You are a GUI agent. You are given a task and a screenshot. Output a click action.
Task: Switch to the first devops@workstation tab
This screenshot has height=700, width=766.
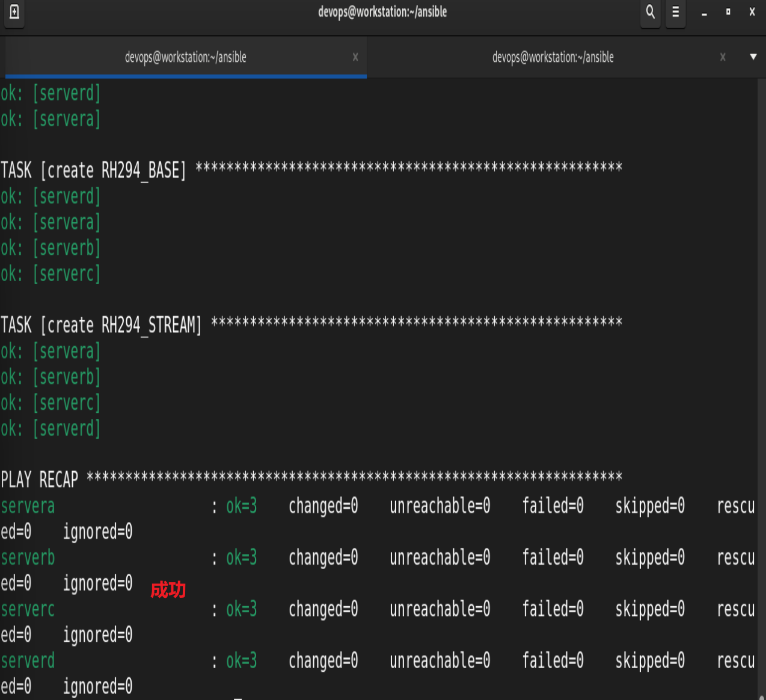[186, 57]
